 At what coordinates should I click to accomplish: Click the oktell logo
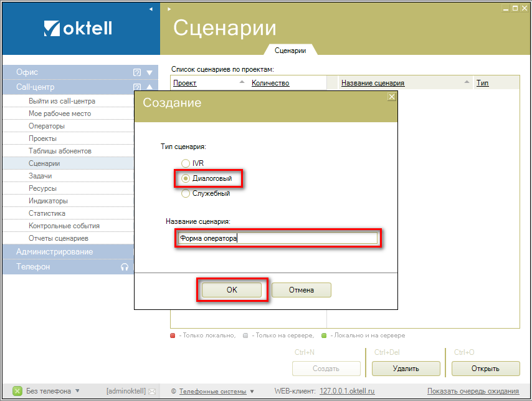point(80,28)
